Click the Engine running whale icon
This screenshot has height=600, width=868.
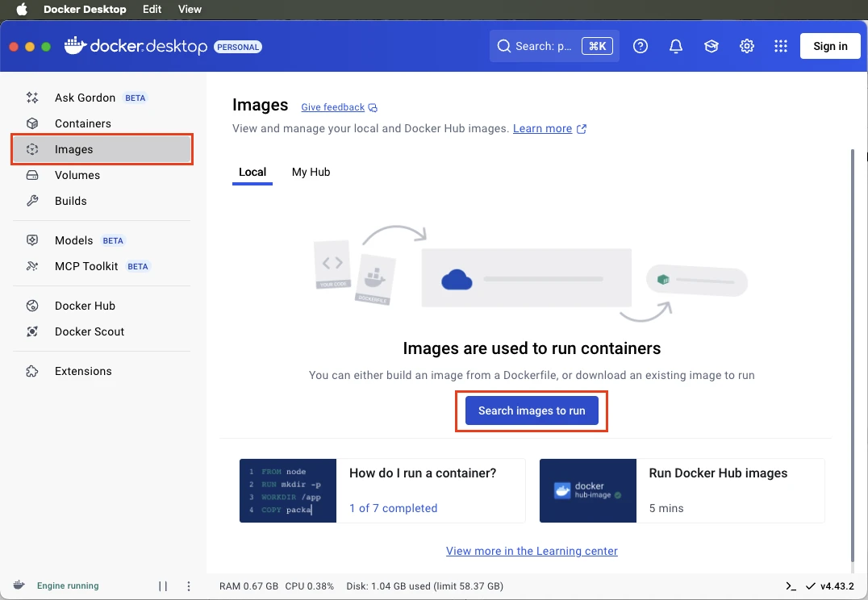coord(19,585)
